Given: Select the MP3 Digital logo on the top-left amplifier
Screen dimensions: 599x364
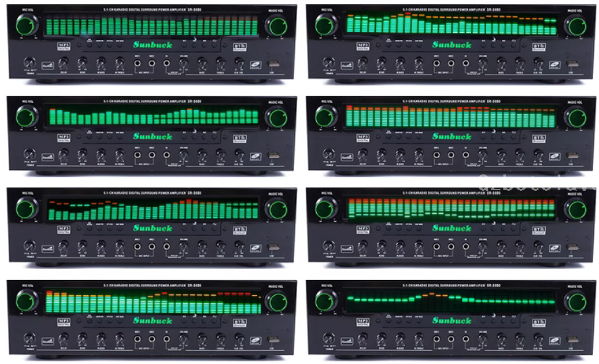Looking at the screenshot, I should coord(64,47).
